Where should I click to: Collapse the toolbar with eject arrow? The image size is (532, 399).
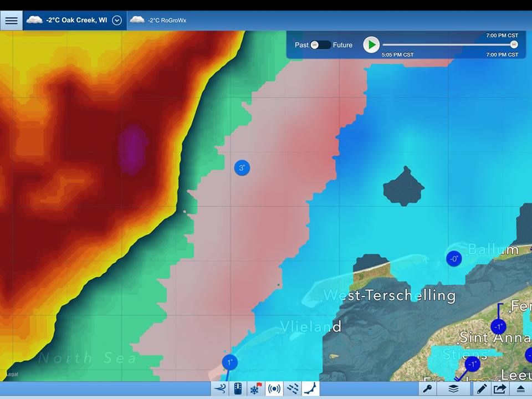tap(521, 389)
